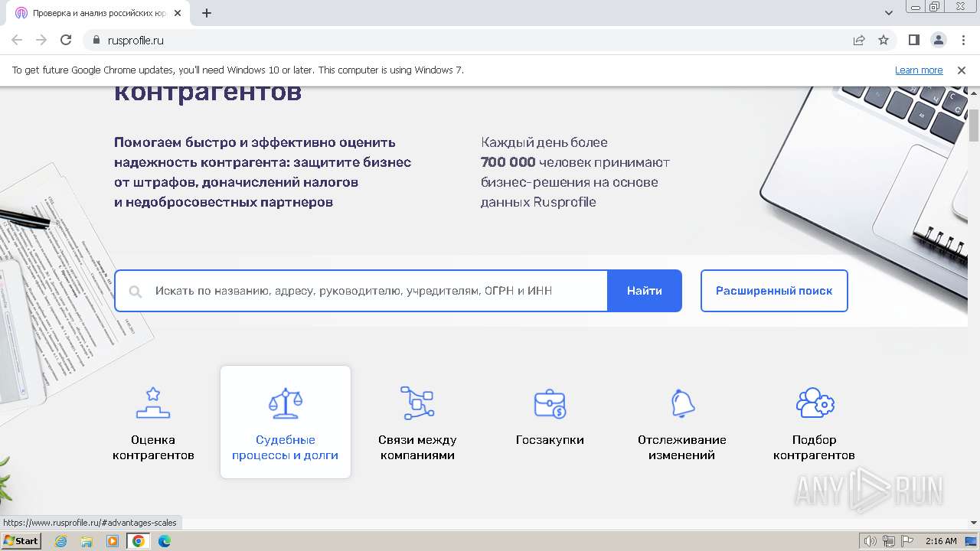The width and height of the screenshot is (980, 551).
Task: Open Расширенный поиск advanced search
Action: point(774,291)
